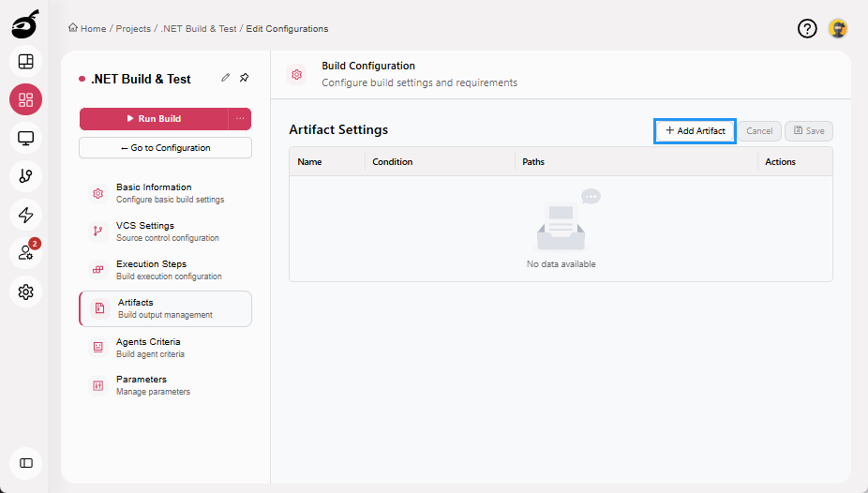Image resolution: width=868 pixels, height=493 pixels.
Task: Select the Artifacts section
Action: 166,308
